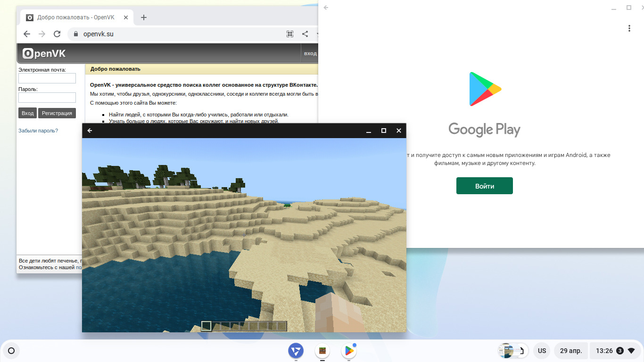Click the Вход login button
Screen dimensions: 644x362
pos(28,113)
